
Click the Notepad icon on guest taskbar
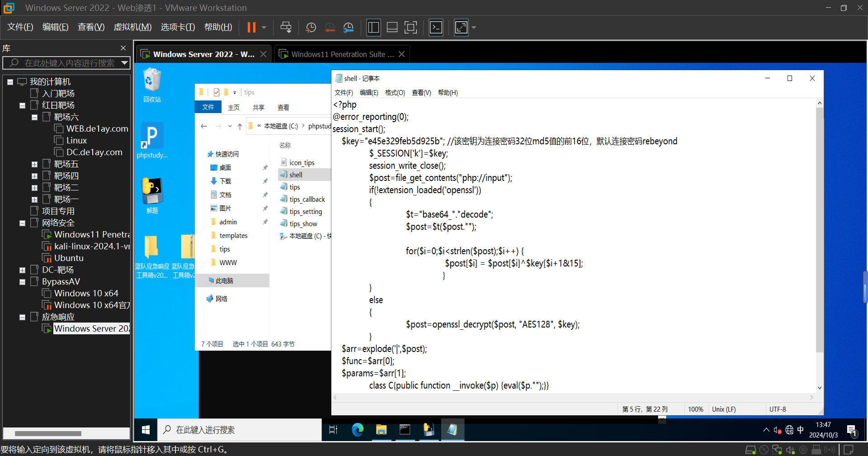coord(452,430)
